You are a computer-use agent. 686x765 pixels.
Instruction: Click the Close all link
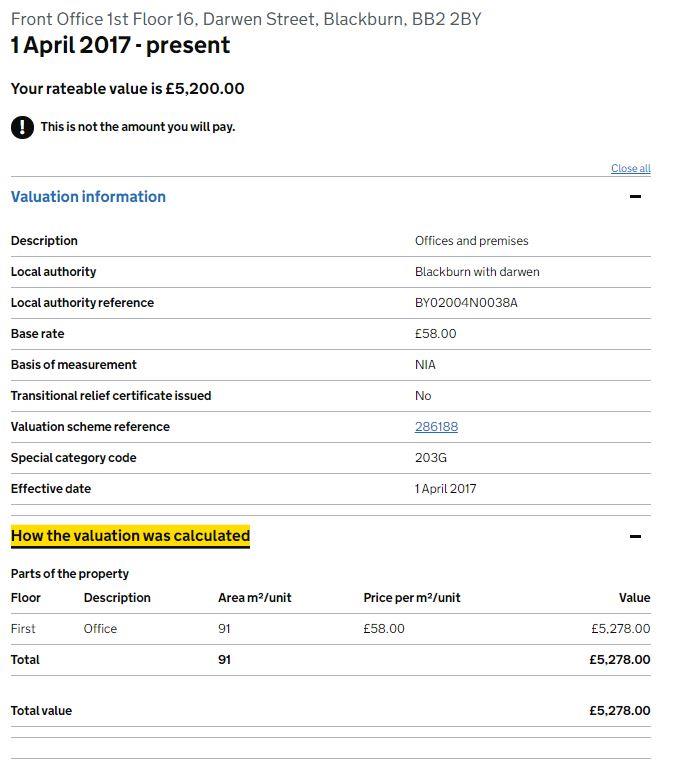point(630,168)
